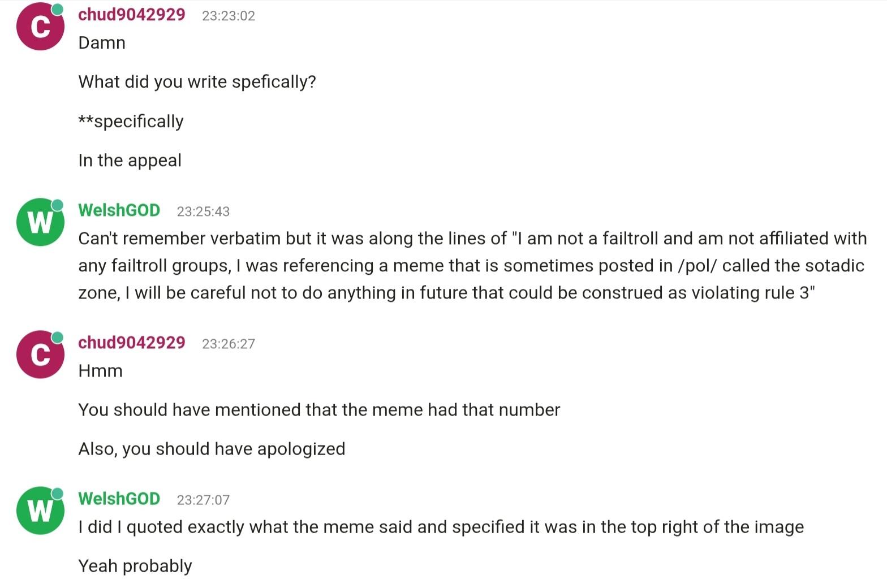Click the 23:26:27 timestamp
The width and height of the screenshot is (887, 588).
coord(229,344)
